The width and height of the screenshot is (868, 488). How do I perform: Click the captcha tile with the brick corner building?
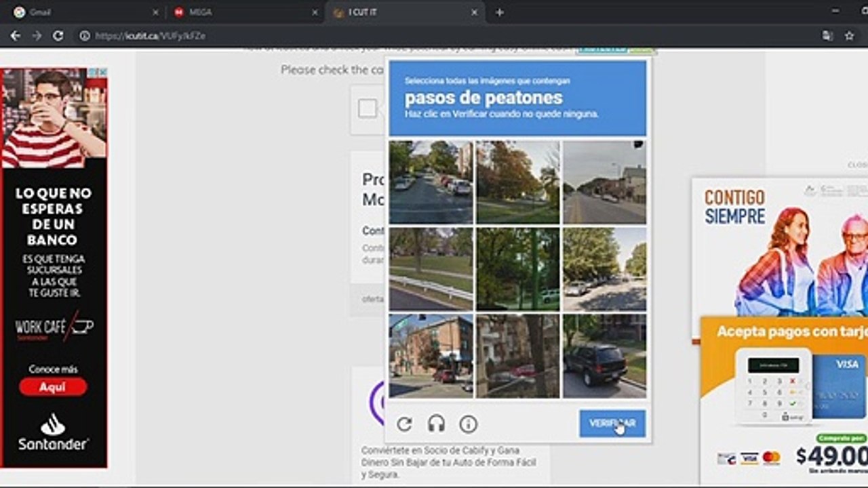431,356
